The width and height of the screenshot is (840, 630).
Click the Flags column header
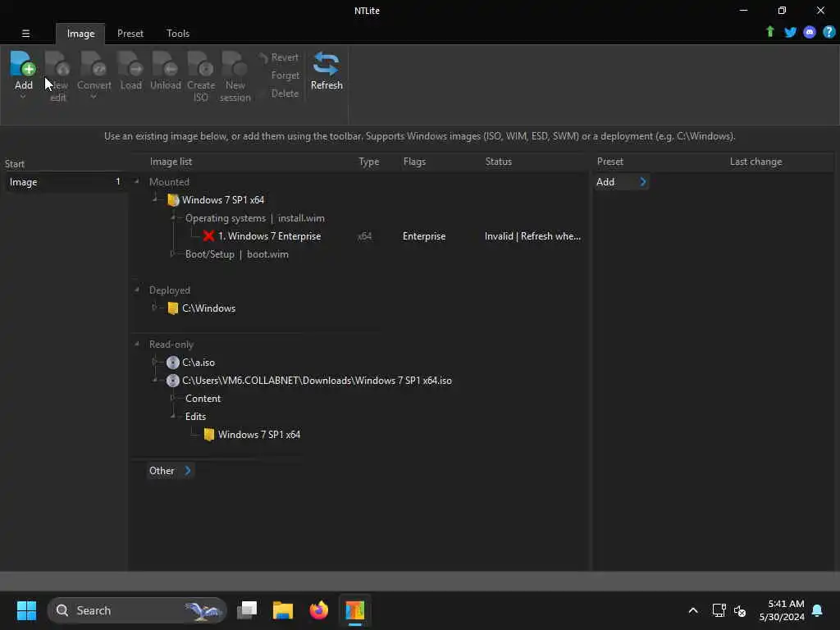pos(414,162)
